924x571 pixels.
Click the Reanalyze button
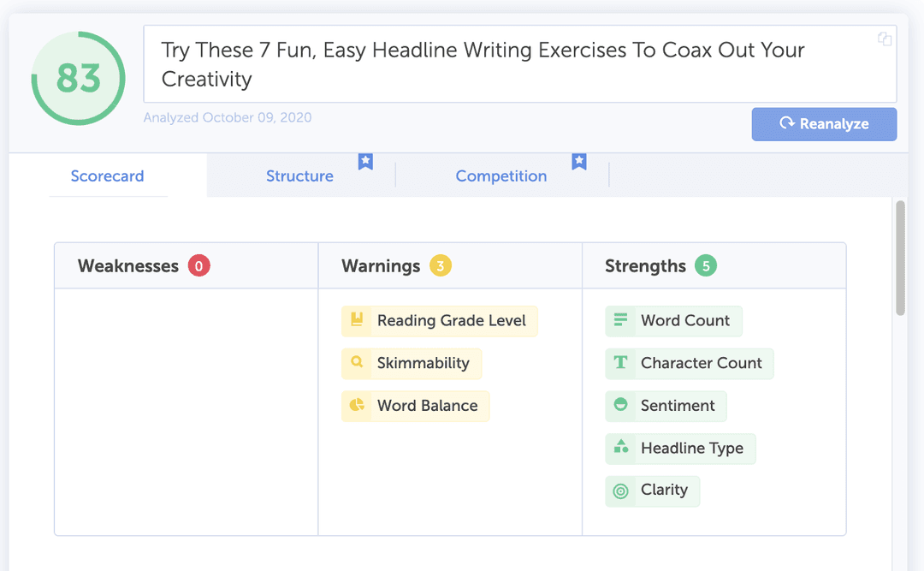824,124
